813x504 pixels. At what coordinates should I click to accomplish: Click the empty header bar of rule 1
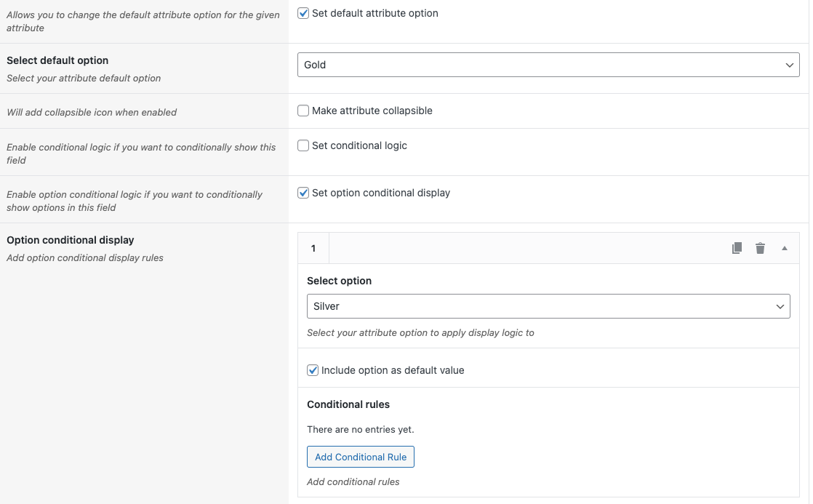click(x=524, y=249)
